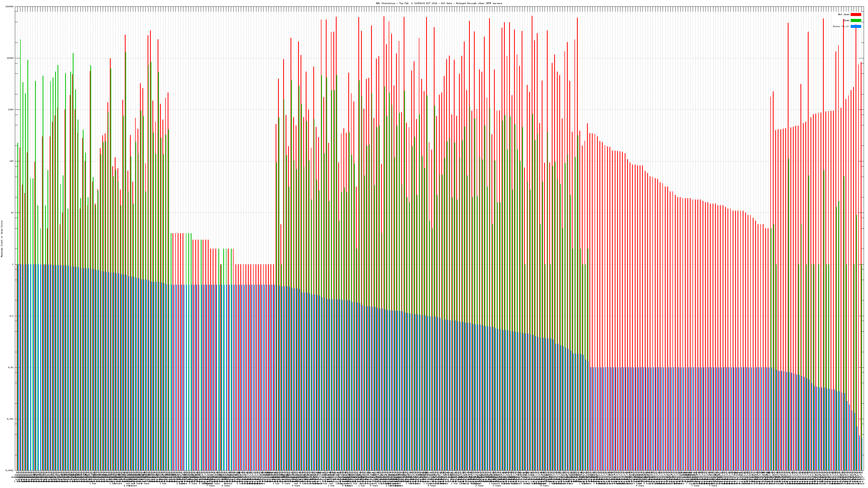Image resolution: width=868 pixels, height=488 pixels.
Task: Click the 0.0001 y-axis tick label
Action: tap(10, 470)
